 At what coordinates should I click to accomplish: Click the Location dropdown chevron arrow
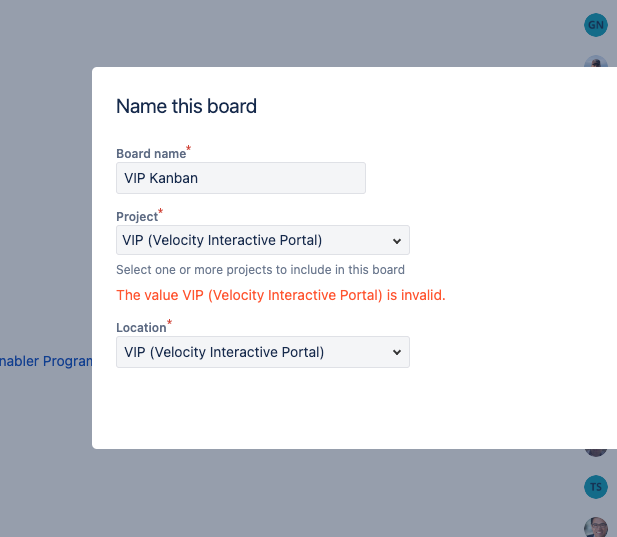(x=397, y=352)
